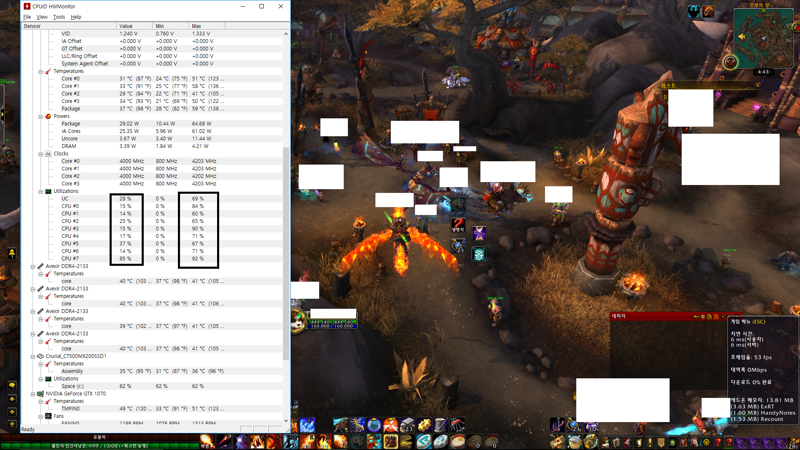Open the View menu in HWMonitor
Image resolution: width=800 pixels, height=450 pixels.
(42, 17)
